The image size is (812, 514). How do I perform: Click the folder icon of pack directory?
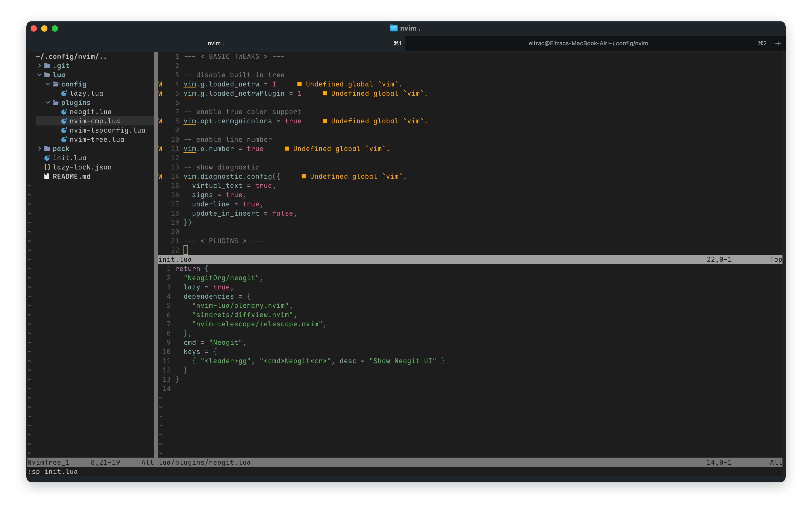tap(47, 149)
